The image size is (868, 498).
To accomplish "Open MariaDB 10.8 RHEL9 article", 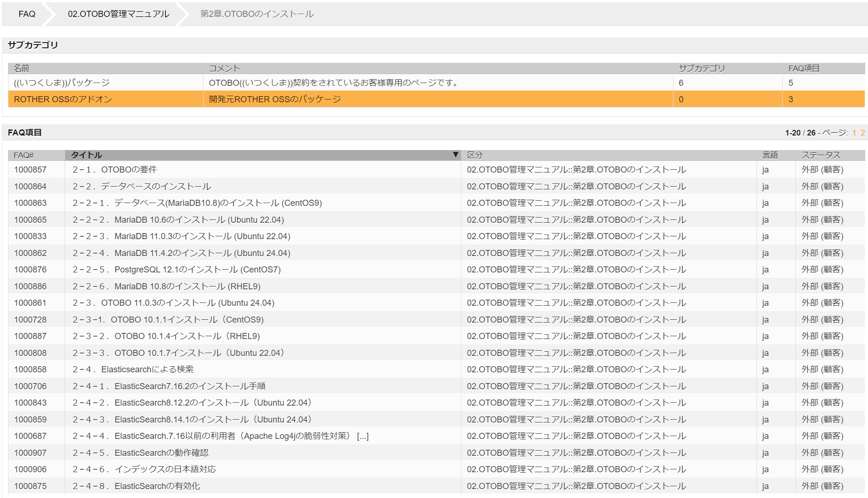I will point(166,287).
